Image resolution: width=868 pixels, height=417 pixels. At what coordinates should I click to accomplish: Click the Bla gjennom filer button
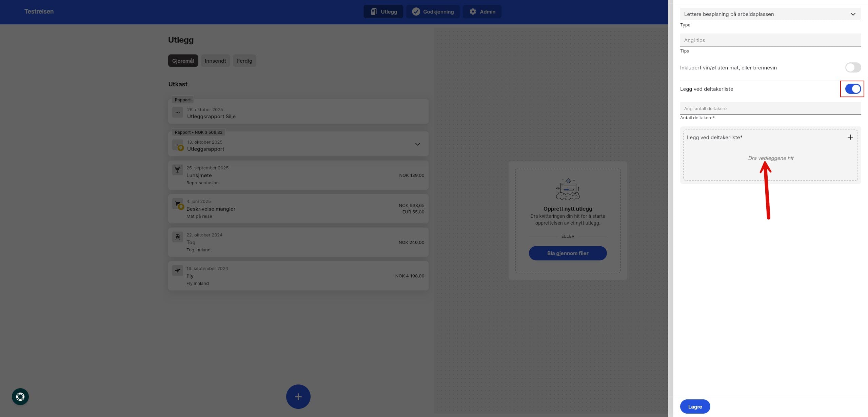[x=568, y=253]
